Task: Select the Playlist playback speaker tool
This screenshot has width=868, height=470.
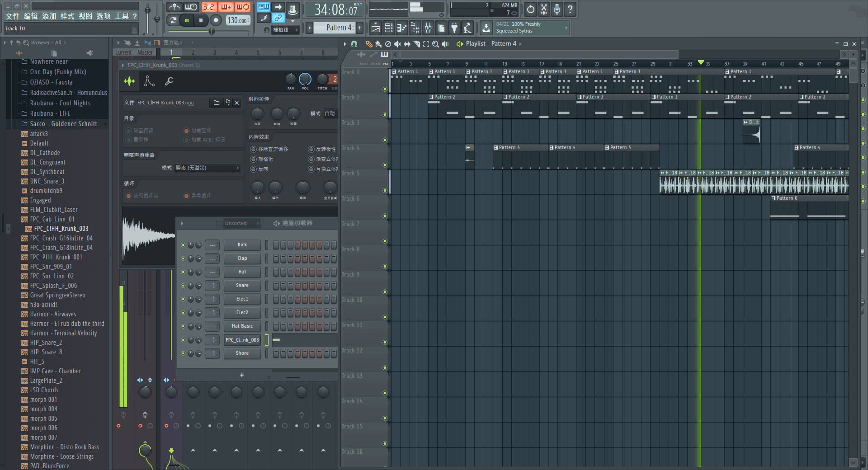Action: pyautogui.click(x=445, y=44)
